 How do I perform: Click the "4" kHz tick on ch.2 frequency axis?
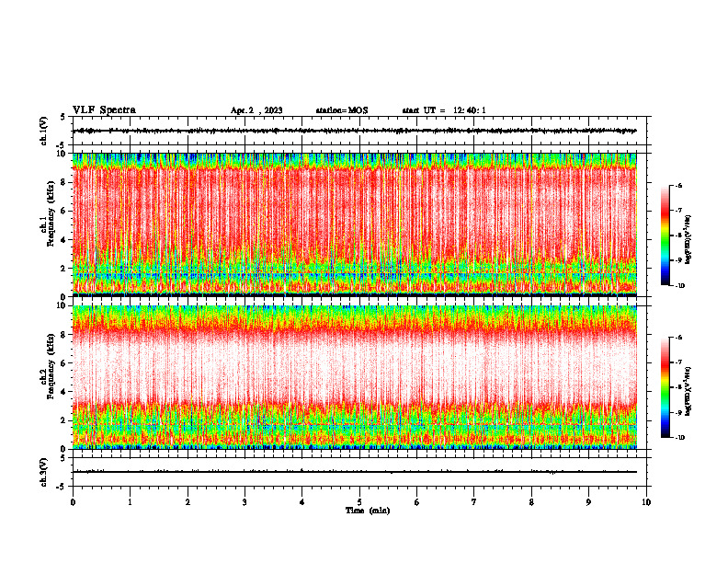click(64, 392)
